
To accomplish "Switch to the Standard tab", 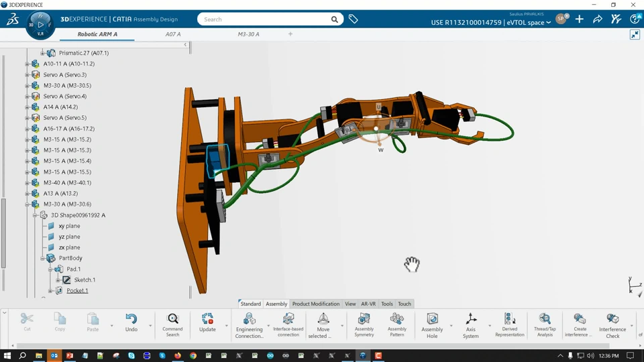I will pos(250,304).
